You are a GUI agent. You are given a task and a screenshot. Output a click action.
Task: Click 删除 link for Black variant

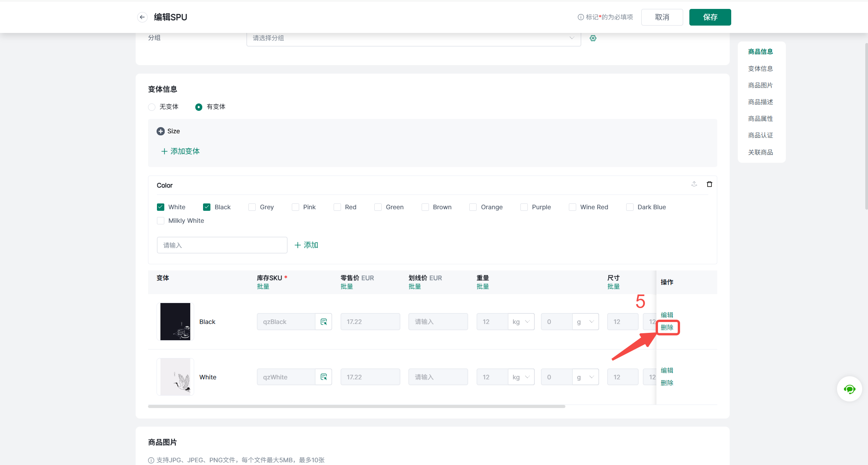(x=667, y=328)
